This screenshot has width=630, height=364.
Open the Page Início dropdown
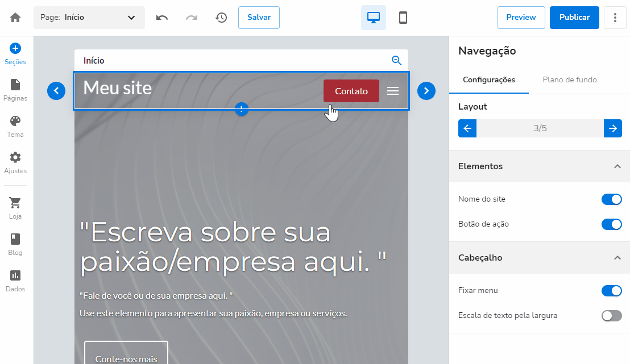point(89,17)
